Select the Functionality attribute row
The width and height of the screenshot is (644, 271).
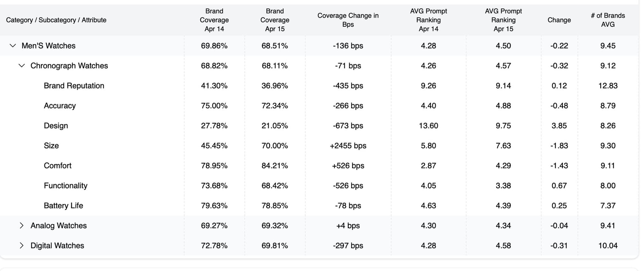[x=65, y=185]
